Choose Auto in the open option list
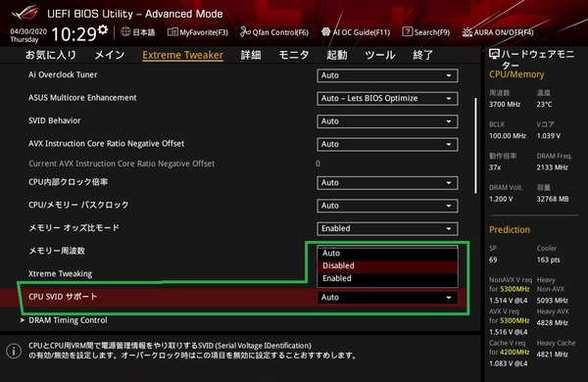 click(387, 253)
